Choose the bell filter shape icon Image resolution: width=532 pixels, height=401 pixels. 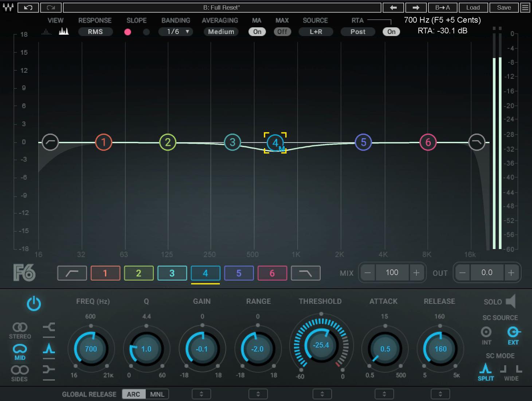(x=49, y=349)
